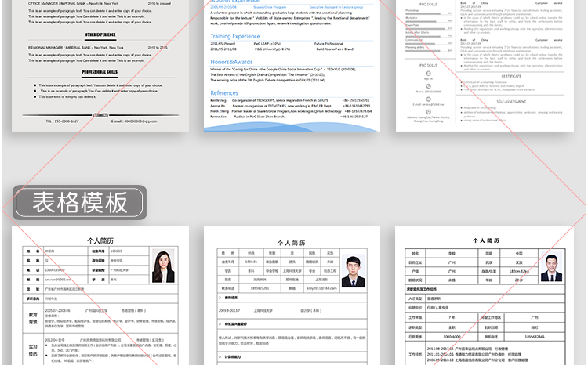588x365 pixels.
Task: Select the man's portrait in the middle table resume
Action: 353,271
